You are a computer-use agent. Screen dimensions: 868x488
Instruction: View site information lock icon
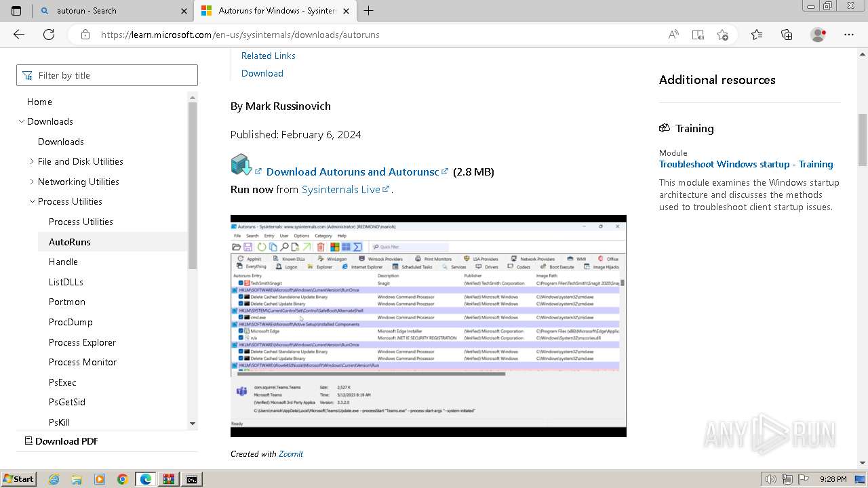(x=85, y=35)
